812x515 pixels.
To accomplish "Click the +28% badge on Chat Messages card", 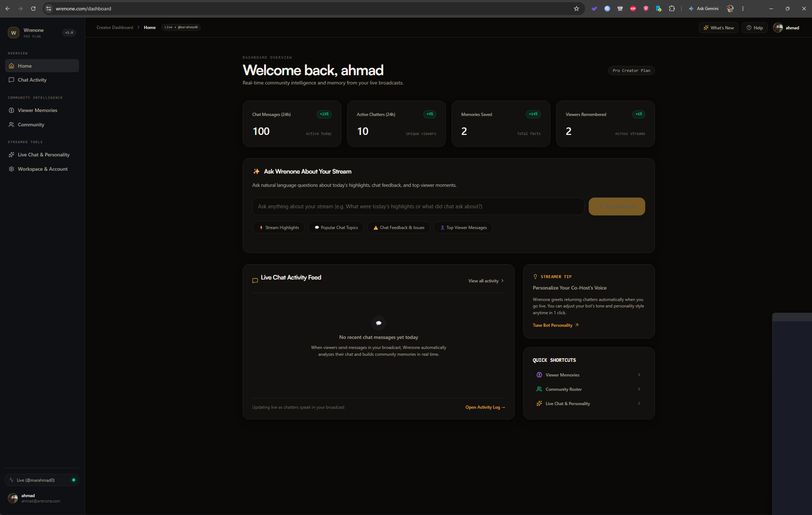I will [324, 114].
